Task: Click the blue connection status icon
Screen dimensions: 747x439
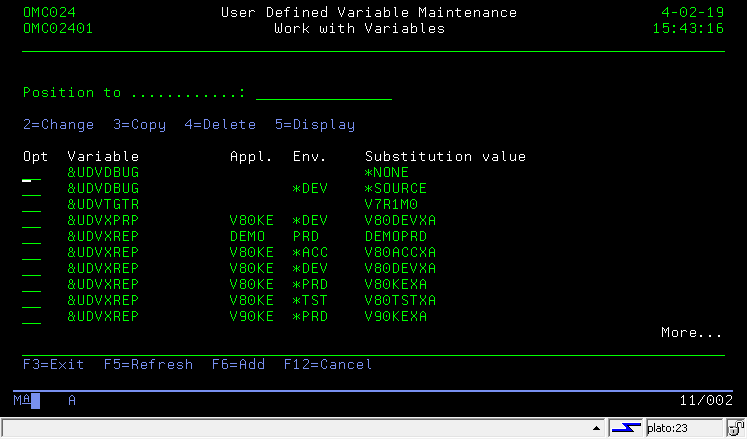Action: point(626,428)
